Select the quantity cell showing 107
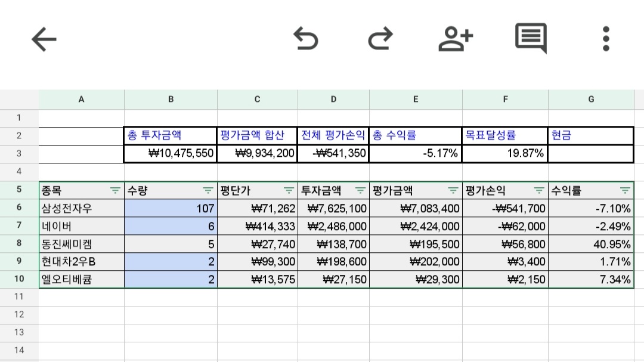This screenshot has height=362, width=644. coord(171,208)
